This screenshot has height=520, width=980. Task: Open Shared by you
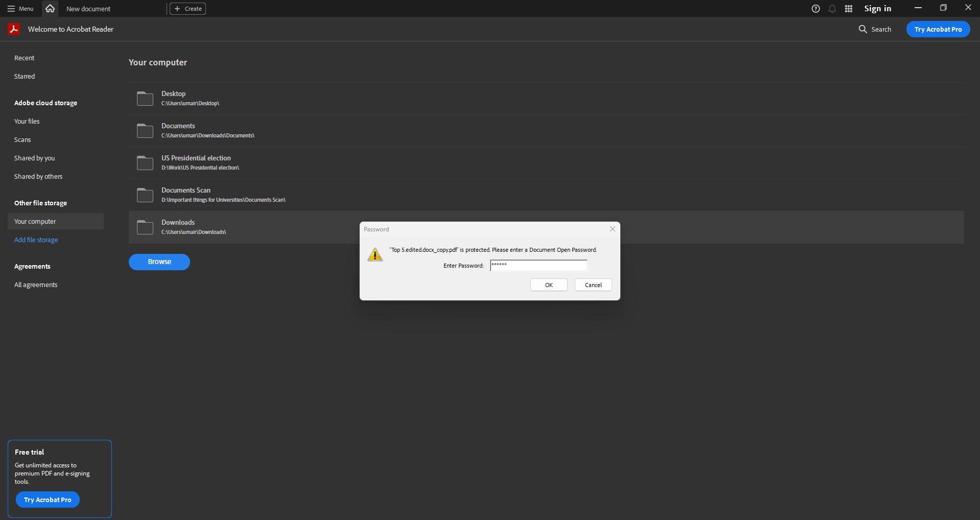pyautogui.click(x=35, y=158)
